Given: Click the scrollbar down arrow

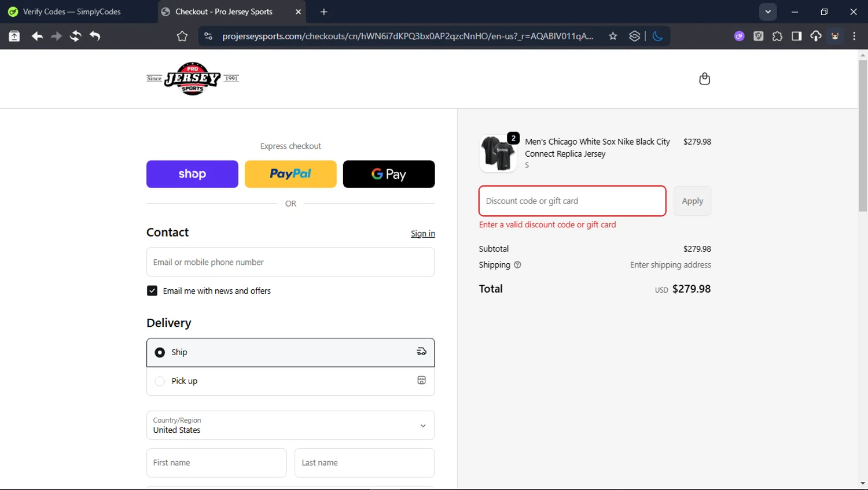Looking at the screenshot, I should [x=863, y=483].
